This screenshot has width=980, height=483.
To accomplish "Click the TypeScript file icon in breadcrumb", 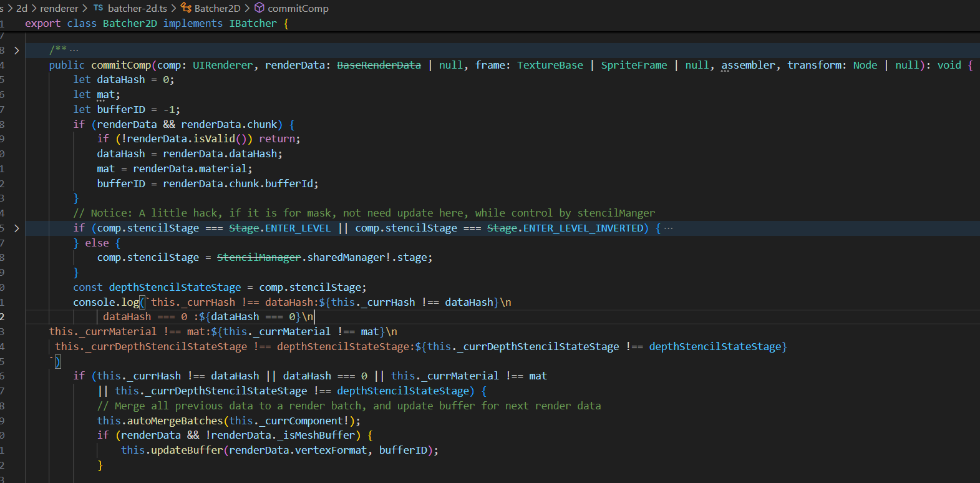I will tap(99, 8).
